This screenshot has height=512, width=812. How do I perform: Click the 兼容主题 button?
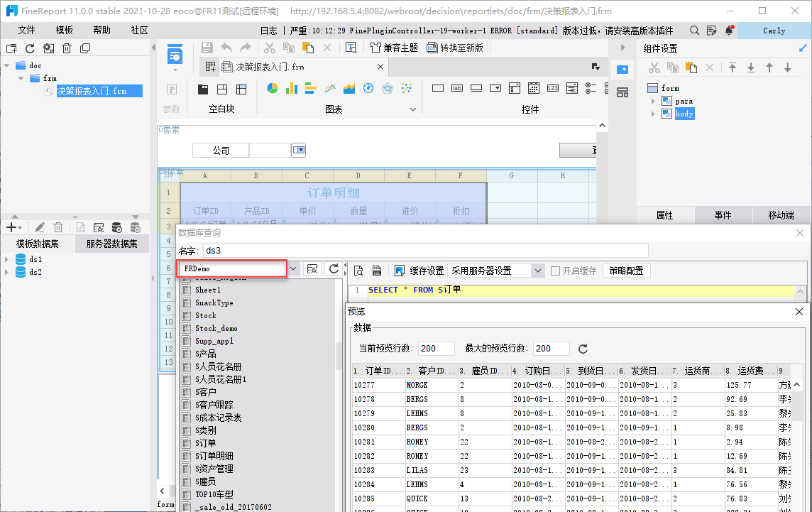click(395, 48)
